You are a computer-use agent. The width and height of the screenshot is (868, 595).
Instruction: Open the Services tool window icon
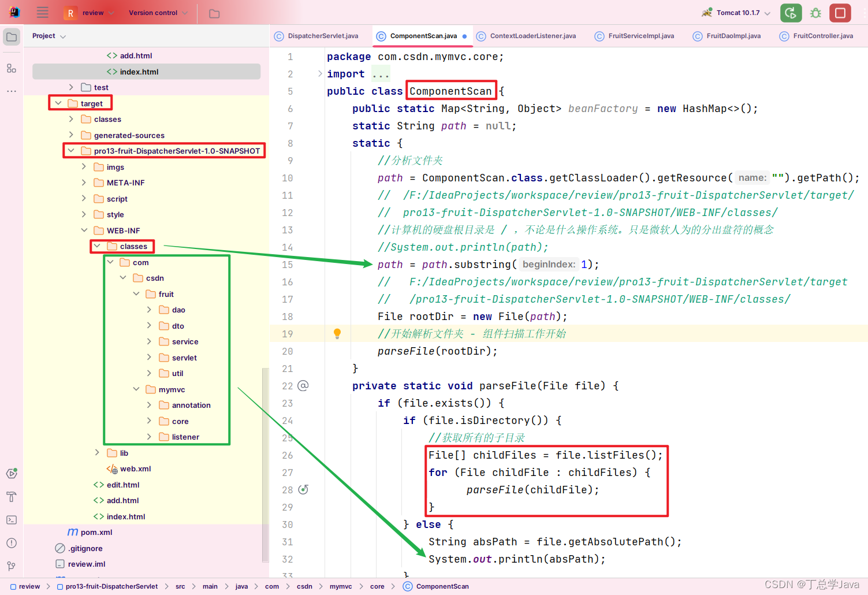12,474
